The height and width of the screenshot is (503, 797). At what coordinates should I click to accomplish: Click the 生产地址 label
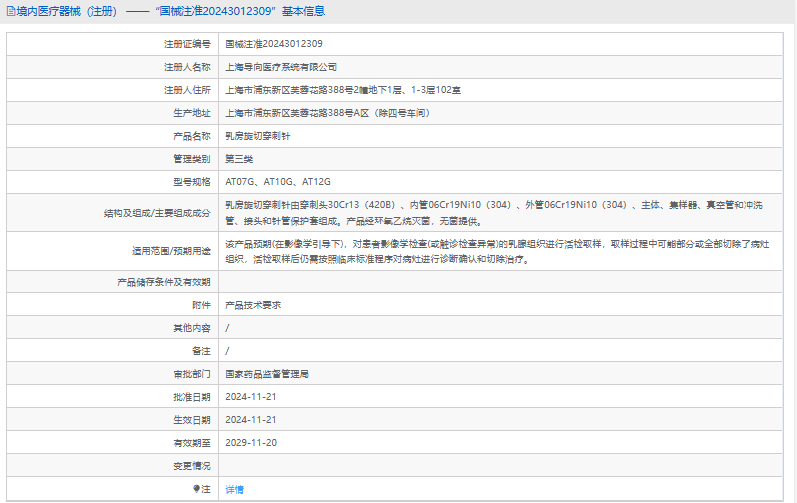(192, 113)
